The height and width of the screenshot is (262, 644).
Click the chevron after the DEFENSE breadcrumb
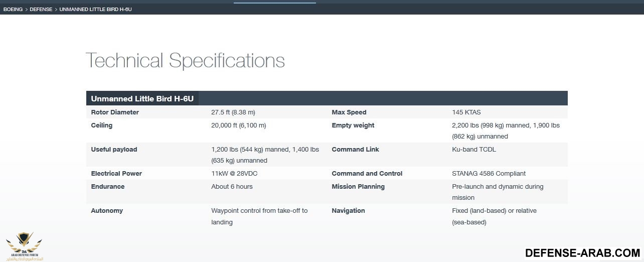(56, 10)
